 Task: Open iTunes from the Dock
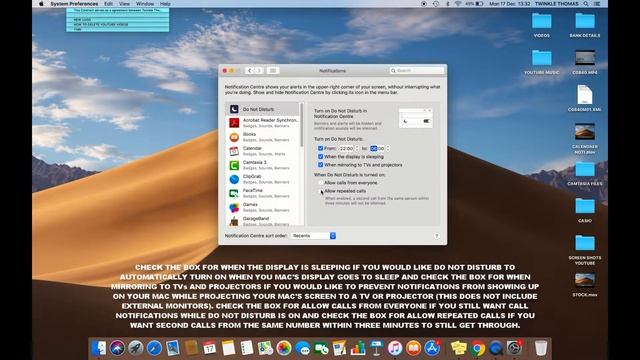coord(395,348)
